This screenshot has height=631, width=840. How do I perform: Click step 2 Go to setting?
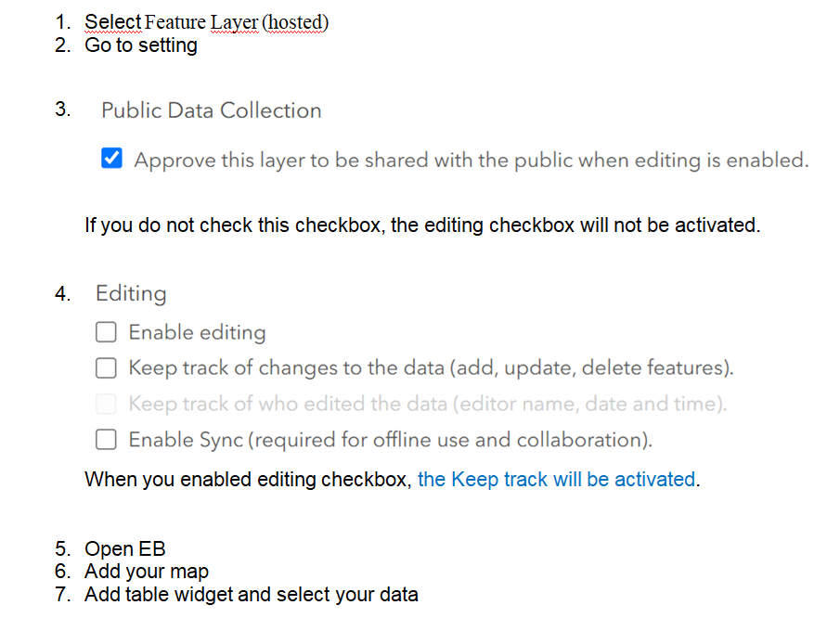click(x=141, y=45)
